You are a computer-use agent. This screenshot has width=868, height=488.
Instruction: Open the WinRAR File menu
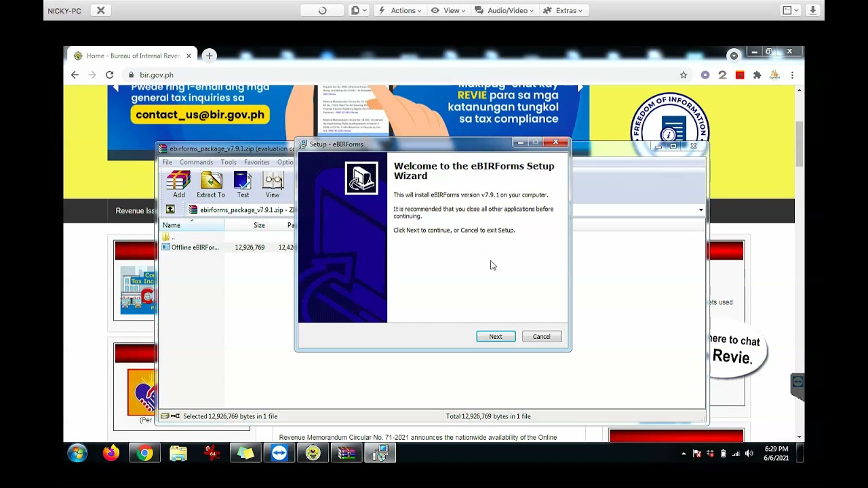pos(167,162)
